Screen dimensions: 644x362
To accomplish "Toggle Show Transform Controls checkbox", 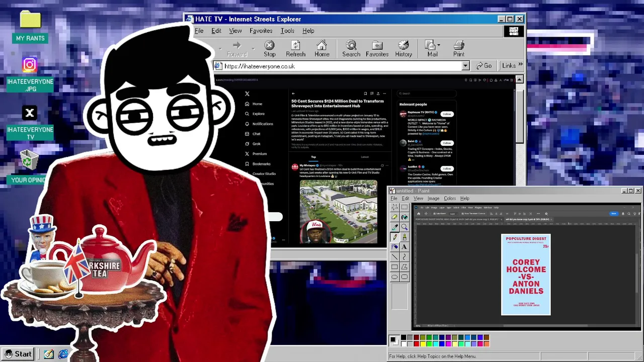I will click(x=463, y=214).
